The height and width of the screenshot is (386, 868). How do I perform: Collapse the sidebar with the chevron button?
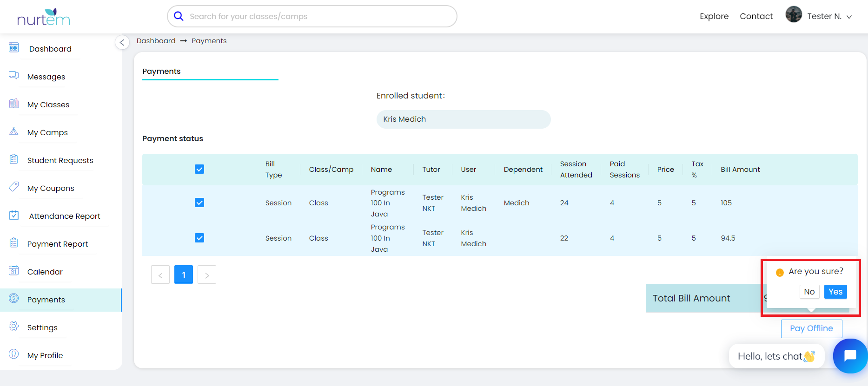[x=122, y=42]
